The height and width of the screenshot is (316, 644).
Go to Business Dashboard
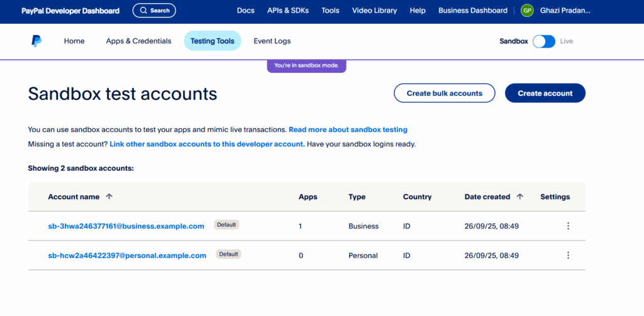473,11
